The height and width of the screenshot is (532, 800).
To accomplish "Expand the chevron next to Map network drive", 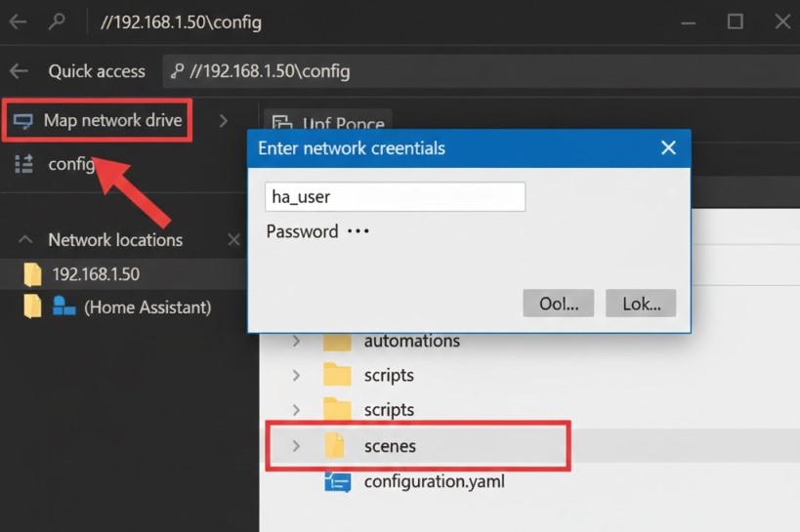I will click(223, 121).
